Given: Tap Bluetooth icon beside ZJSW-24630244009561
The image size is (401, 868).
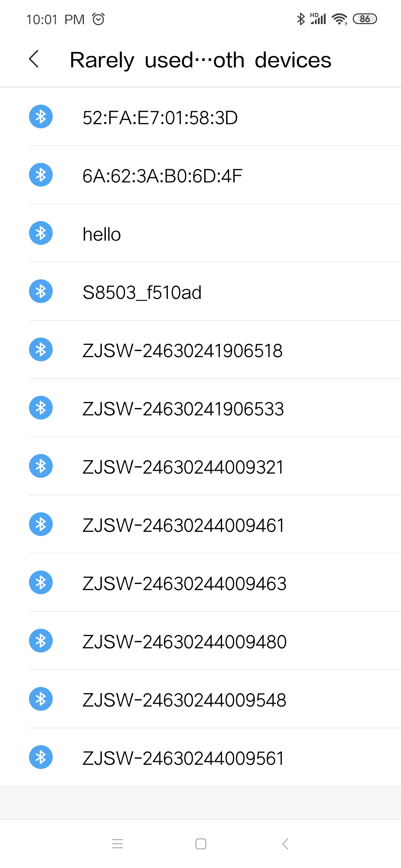Looking at the screenshot, I should [x=41, y=757].
